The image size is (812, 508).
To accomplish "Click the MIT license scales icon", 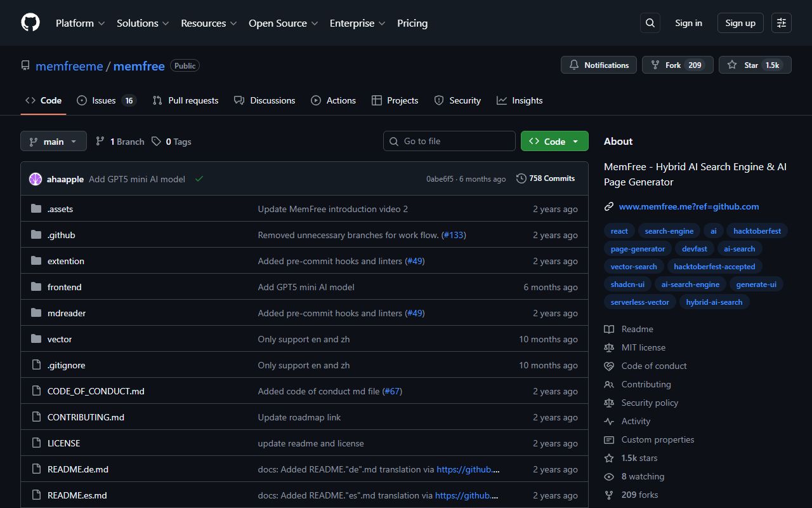I will (x=609, y=347).
